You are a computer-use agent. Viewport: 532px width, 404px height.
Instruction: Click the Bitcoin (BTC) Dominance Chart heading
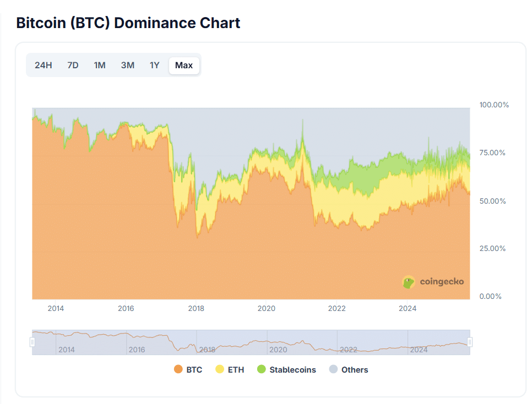(128, 23)
